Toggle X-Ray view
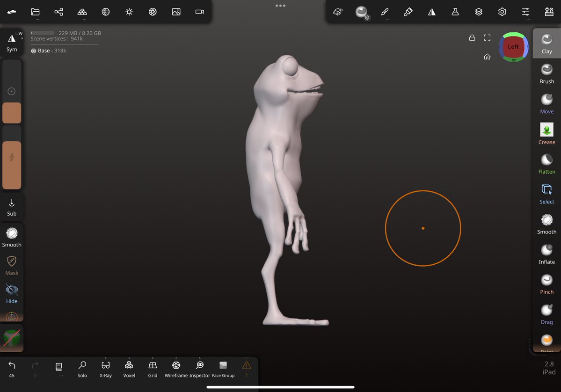The height and width of the screenshot is (392, 561). coord(106,370)
